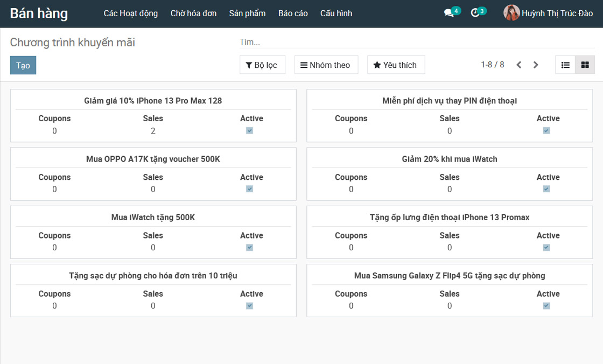603x364 pixels.
Task: Open the Bộ lọc filter dropdown
Action: 262,65
